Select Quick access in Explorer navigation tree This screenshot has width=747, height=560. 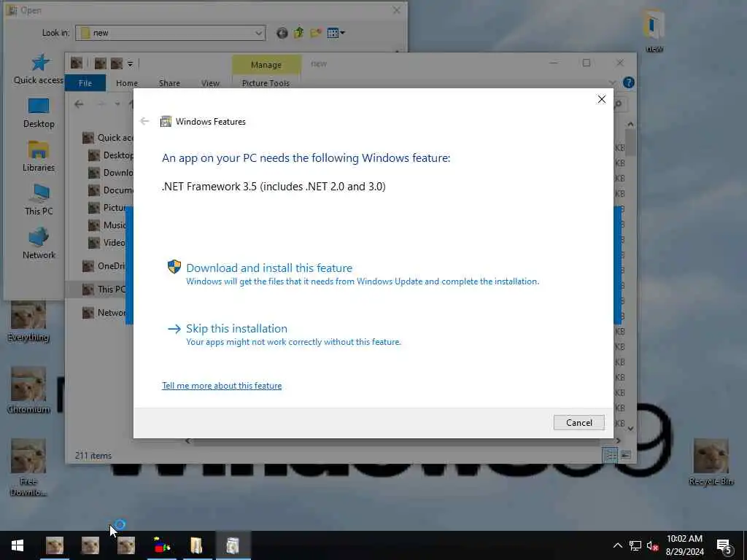108,138
